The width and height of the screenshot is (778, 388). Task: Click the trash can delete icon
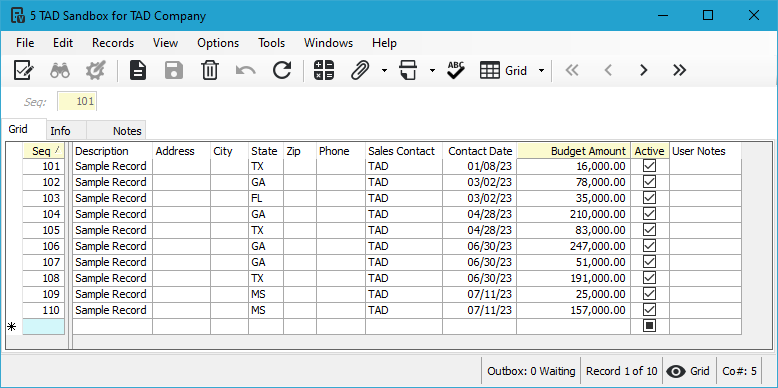(210, 70)
